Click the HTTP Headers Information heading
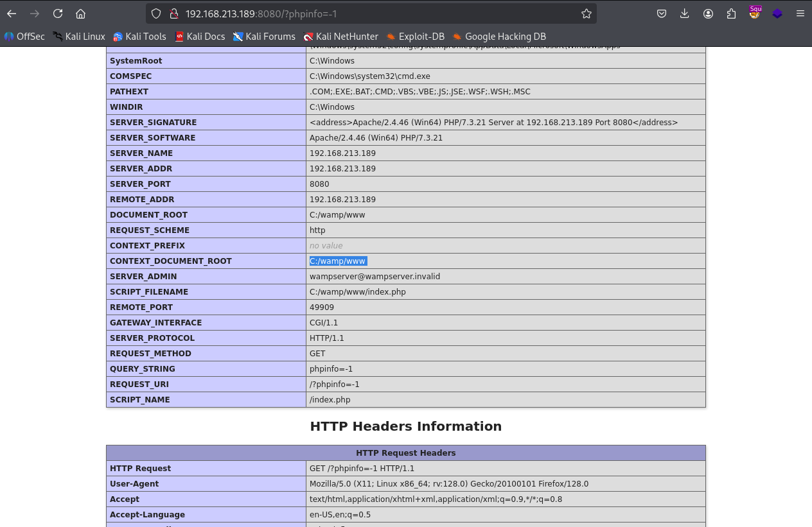 coord(405,426)
